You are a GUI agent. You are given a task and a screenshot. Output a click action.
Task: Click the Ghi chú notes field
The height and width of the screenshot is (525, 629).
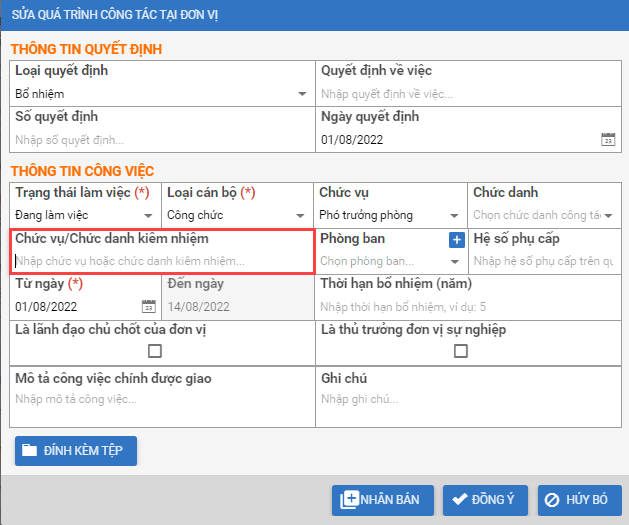[465, 399]
